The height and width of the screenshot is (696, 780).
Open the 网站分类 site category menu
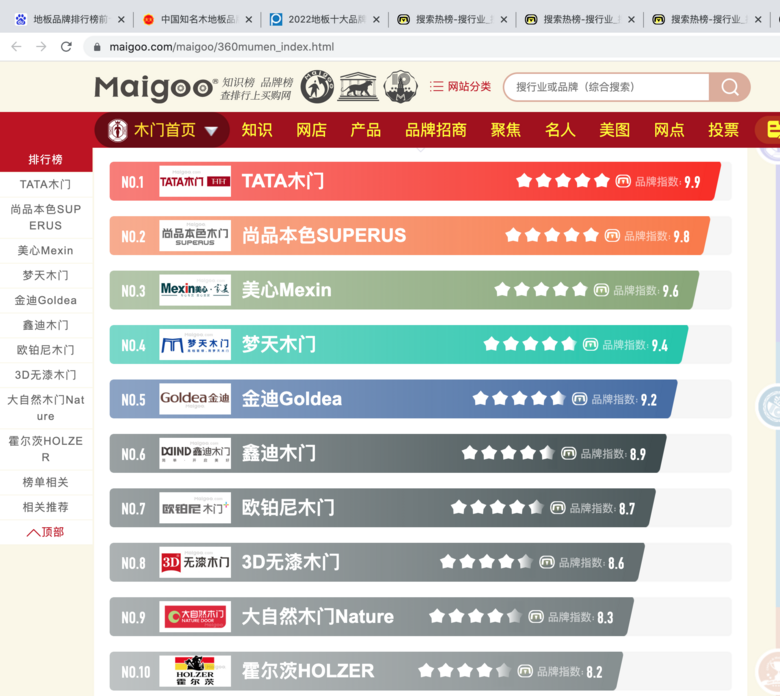(x=460, y=87)
